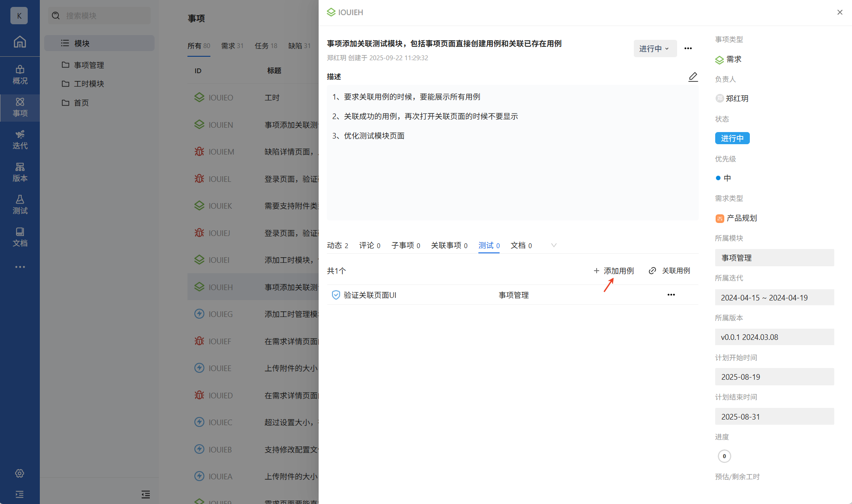Open more options for 验证关联页面UI case
This screenshot has width=852, height=504.
pyautogui.click(x=671, y=295)
